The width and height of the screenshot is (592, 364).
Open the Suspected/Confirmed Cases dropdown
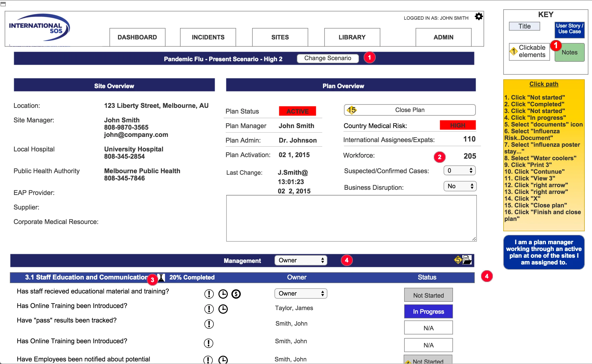[459, 171]
